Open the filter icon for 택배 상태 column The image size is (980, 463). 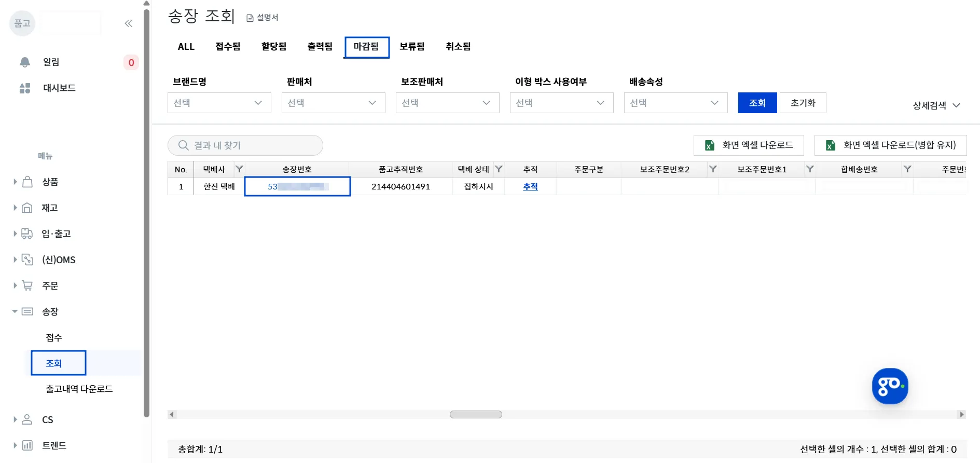point(499,169)
